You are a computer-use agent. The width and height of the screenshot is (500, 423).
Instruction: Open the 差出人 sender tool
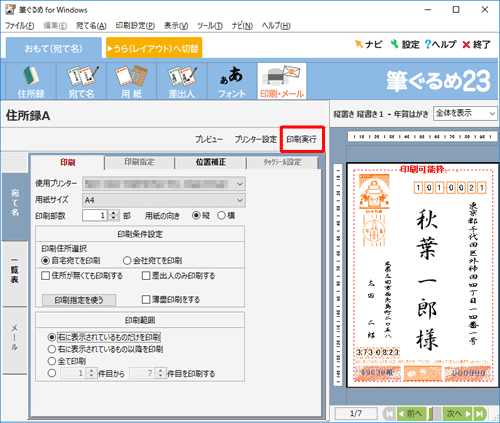(182, 81)
